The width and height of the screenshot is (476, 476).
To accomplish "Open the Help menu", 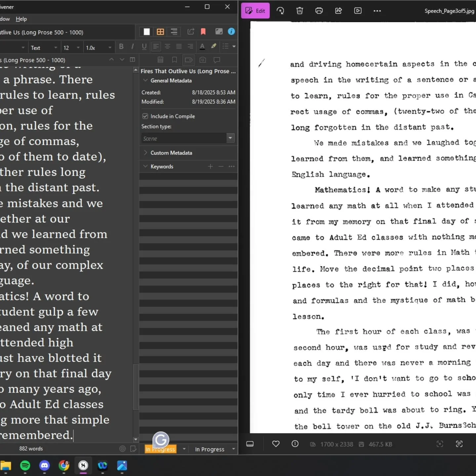I will point(21,19).
